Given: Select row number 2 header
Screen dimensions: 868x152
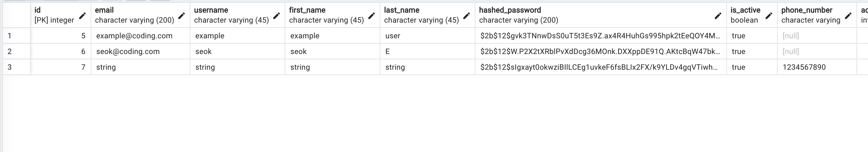Looking at the screenshot, I should 17,51.
